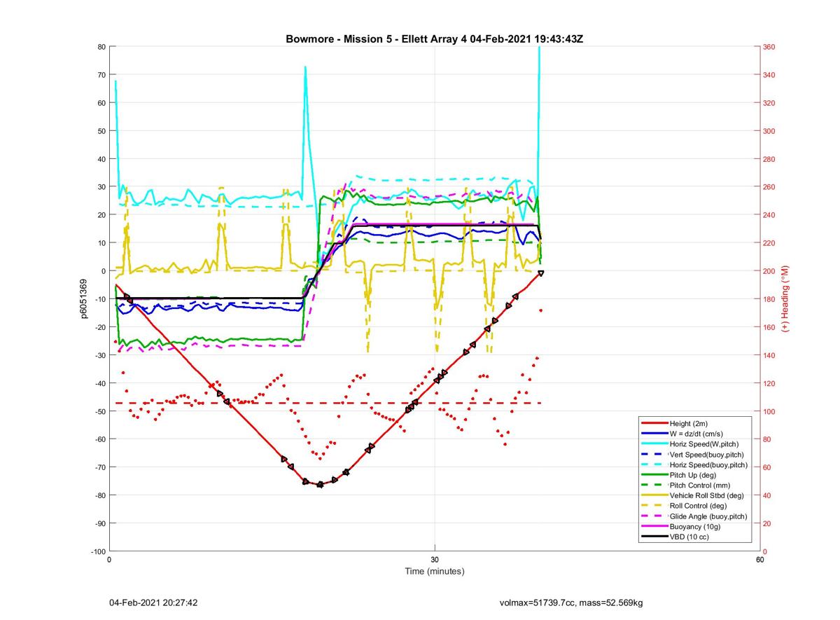This screenshot has height=620, width=840.
Task: Click the red heading axis tick label "200"
Action: 769,271
